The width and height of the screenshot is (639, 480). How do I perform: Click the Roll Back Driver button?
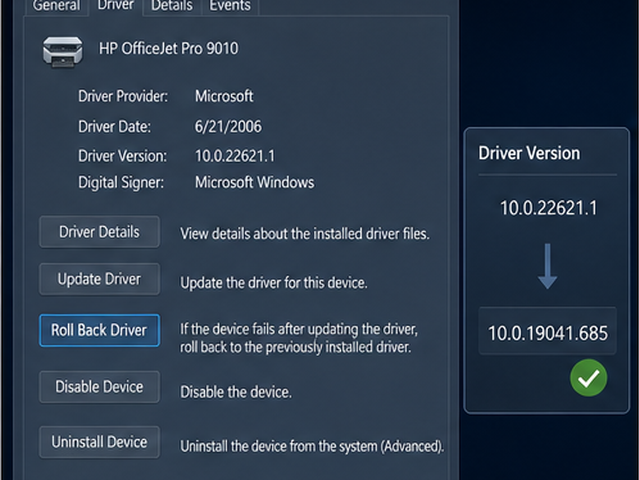[x=99, y=330]
